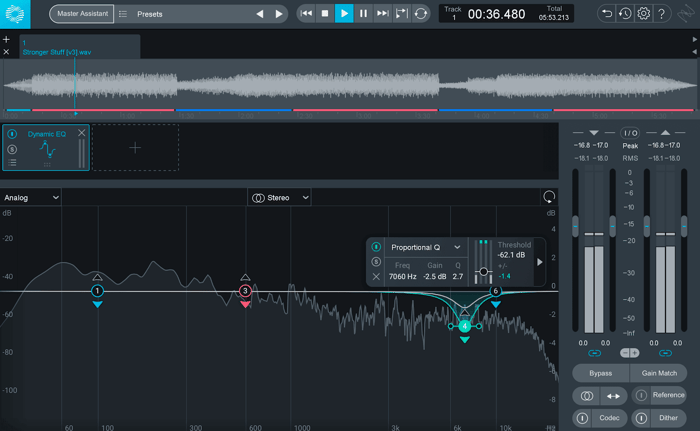Expand band popup with right arrow
The height and width of the screenshot is (431, 700).
tap(540, 262)
